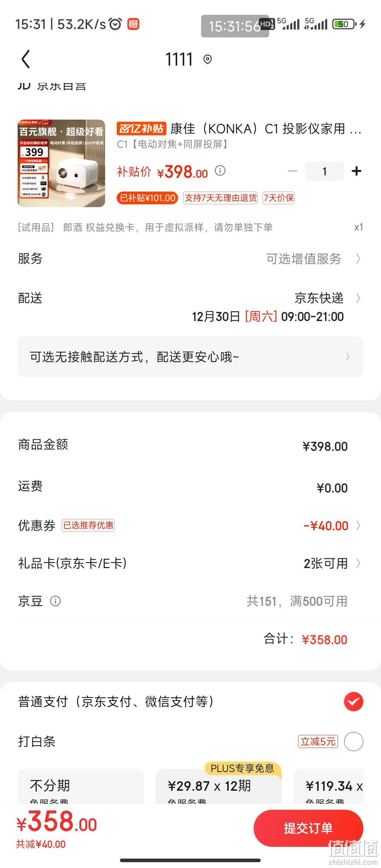Open contactless delivery option banner
Viewport: 381px width, 868px height.
(190, 357)
